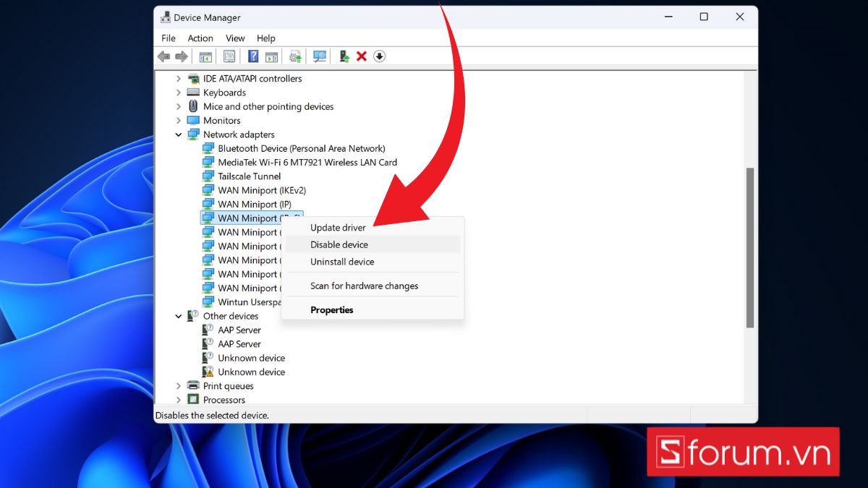The width and height of the screenshot is (868, 488).
Task: Open the Action menu
Action: tap(200, 38)
